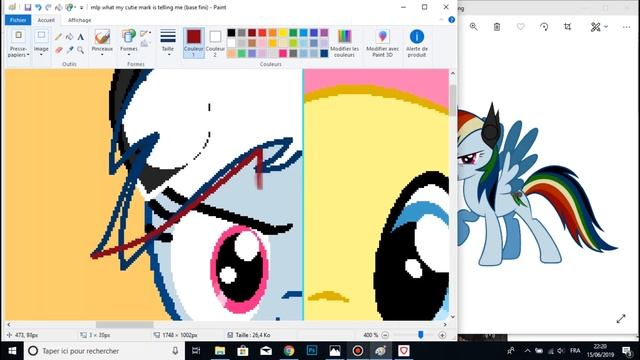
Task: Click the crop icon in Photos
Action: click(x=567, y=27)
